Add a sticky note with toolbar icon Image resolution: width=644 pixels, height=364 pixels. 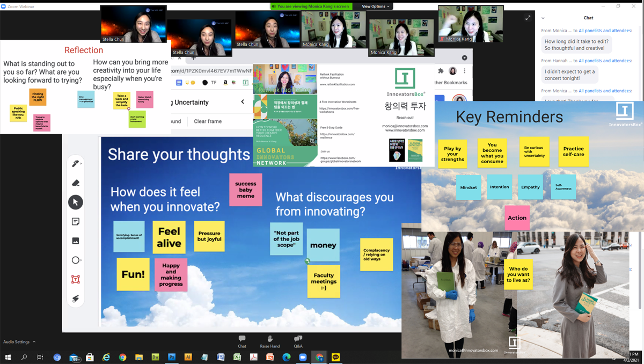point(76,222)
